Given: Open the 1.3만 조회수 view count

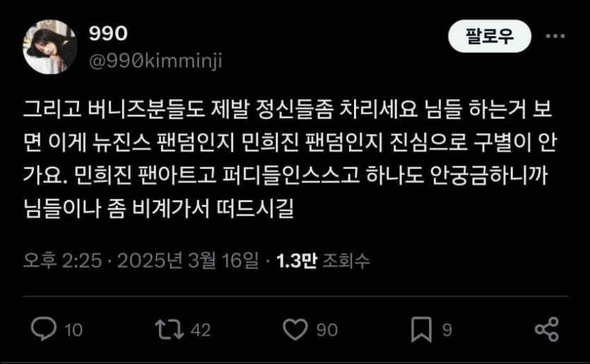Looking at the screenshot, I should (323, 260).
